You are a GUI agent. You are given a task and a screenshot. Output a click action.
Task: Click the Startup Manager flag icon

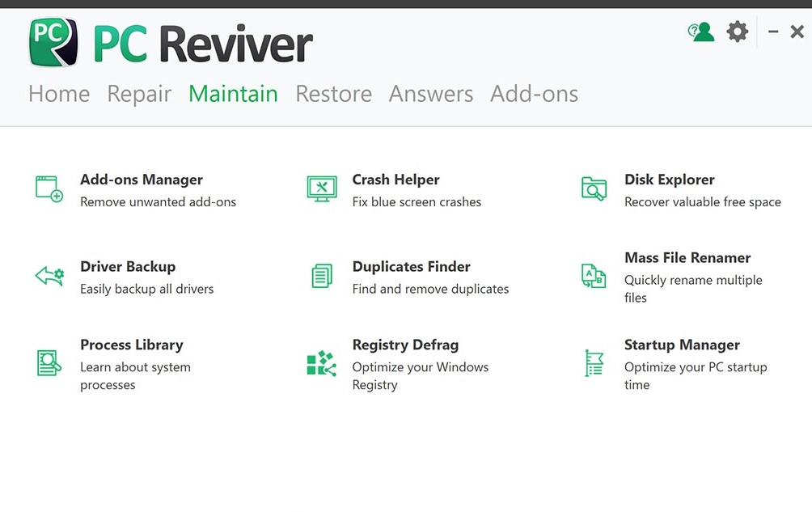[594, 363]
